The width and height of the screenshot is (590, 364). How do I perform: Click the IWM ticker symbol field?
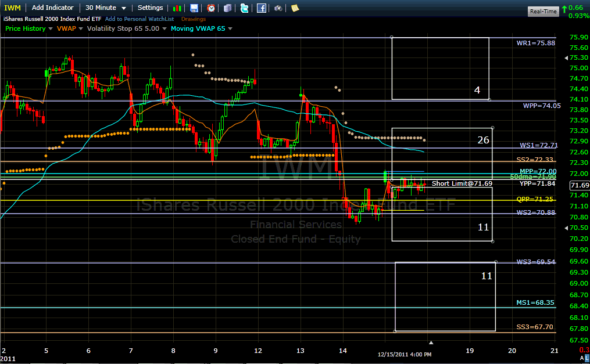(12, 8)
